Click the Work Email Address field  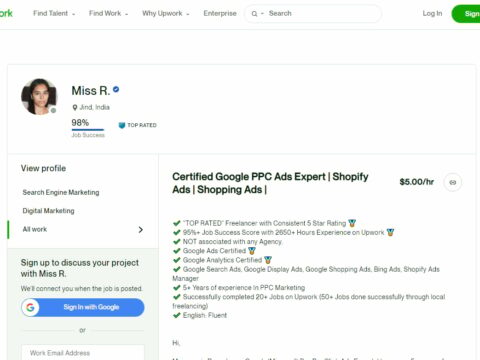click(x=83, y=353)
